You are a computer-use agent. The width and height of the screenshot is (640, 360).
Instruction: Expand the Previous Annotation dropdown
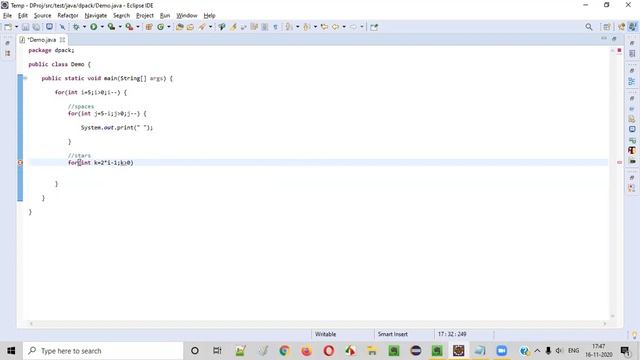(x=315, y=27)
